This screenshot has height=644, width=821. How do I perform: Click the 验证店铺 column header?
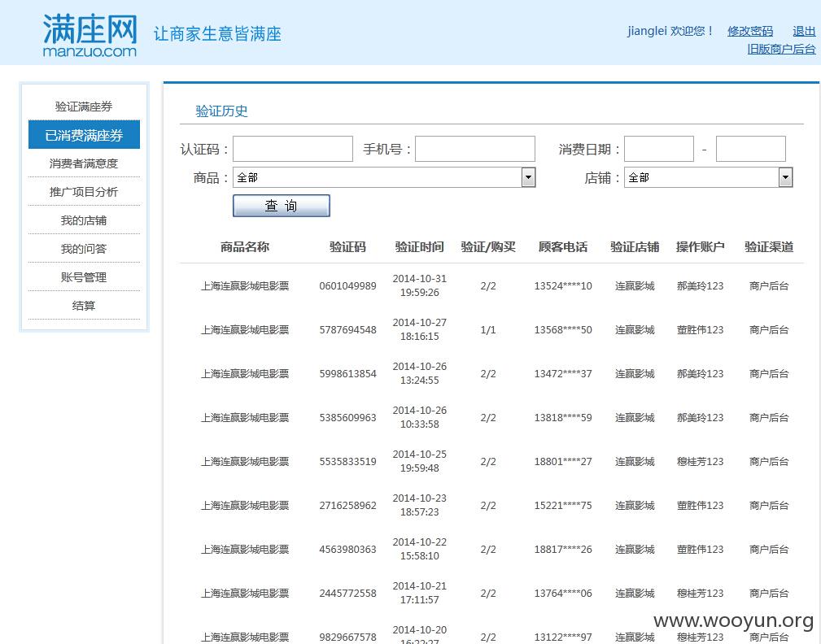[x=635, y=247]
